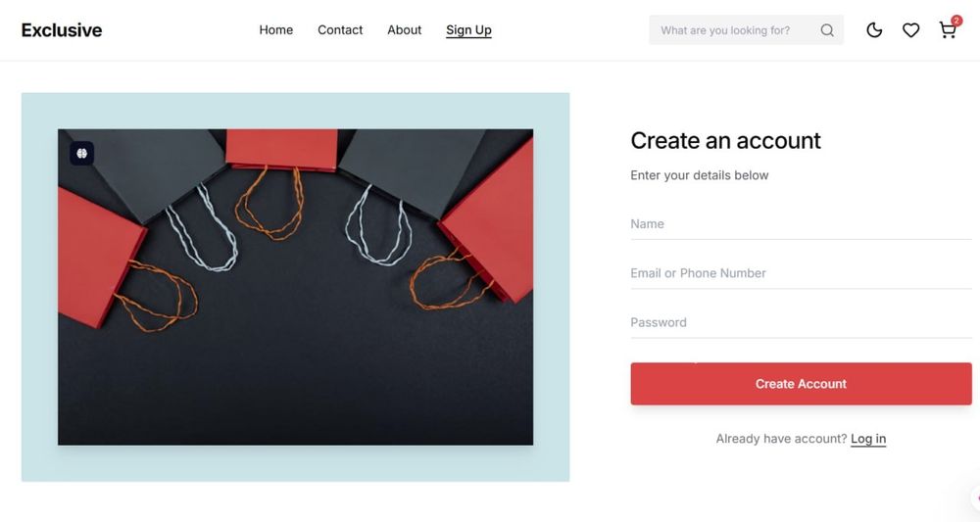980x522 pixels.
Task: Focus the Email or Phone Number field
Action: click(801, 273)
